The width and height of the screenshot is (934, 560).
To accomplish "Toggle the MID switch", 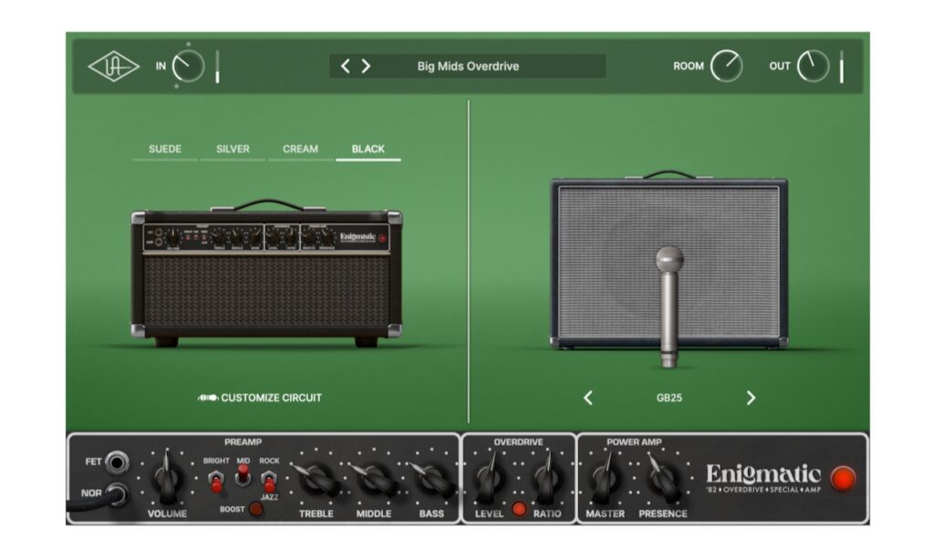I will click(x=243, y=475).
